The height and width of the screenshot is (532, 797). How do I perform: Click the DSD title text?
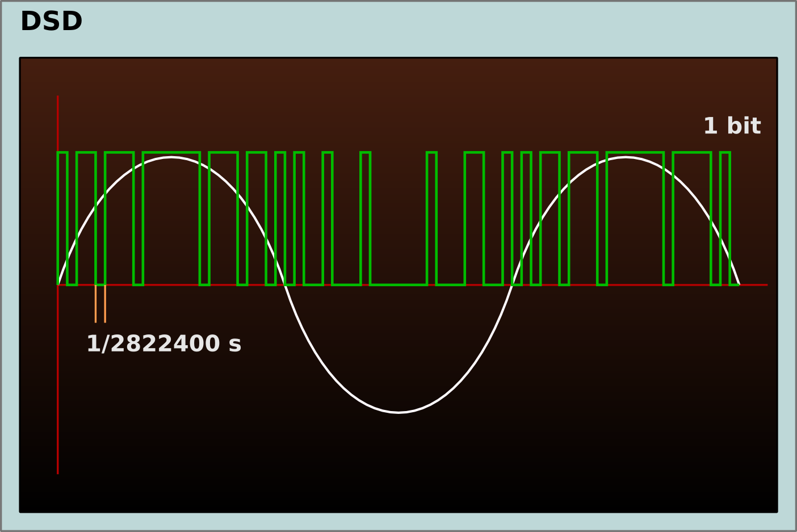tap(51, 22)
